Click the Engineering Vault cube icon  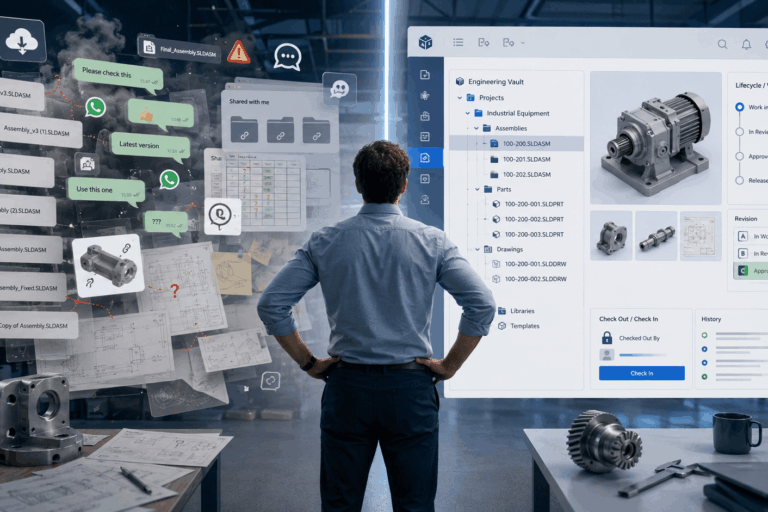[459, 81]
